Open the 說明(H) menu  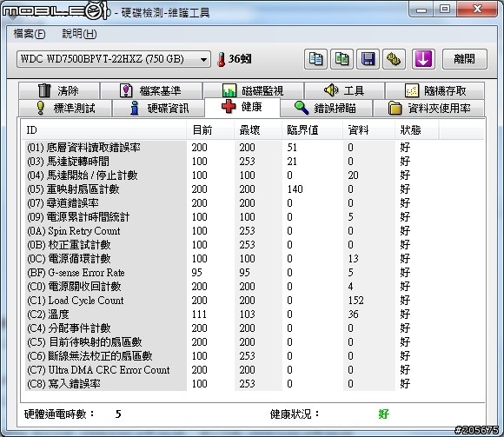tap(79, 33)
